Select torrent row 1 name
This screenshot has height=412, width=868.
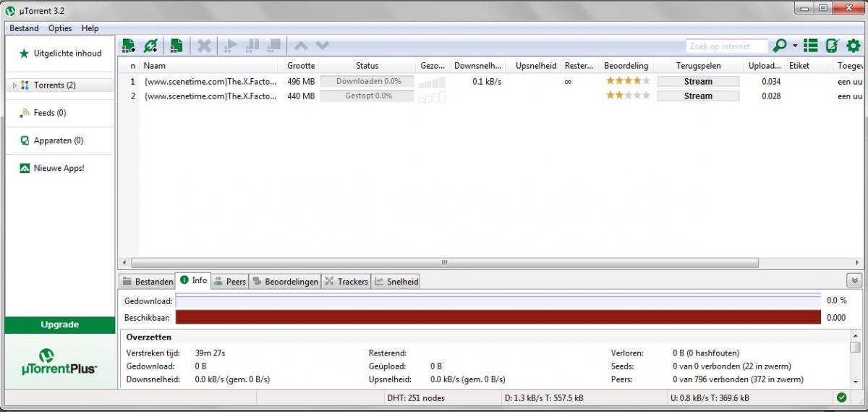pyautogui.click(x=210, y=82)
